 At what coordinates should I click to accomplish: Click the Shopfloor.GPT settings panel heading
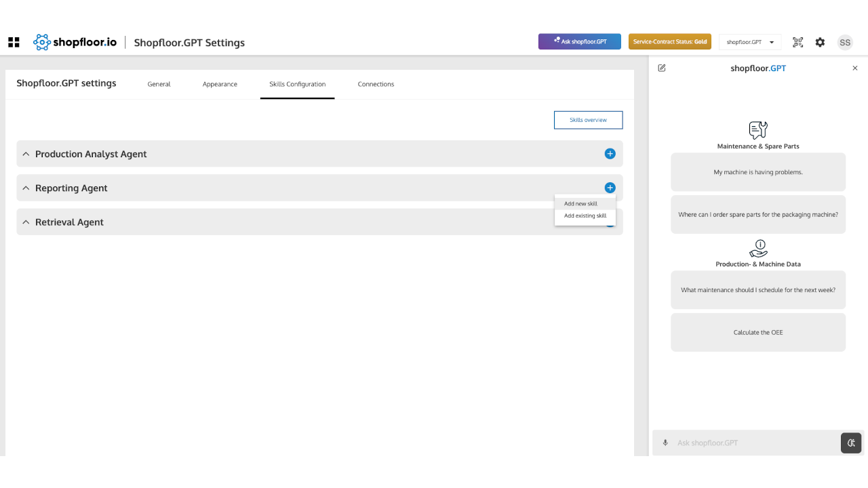coord(66,83)
